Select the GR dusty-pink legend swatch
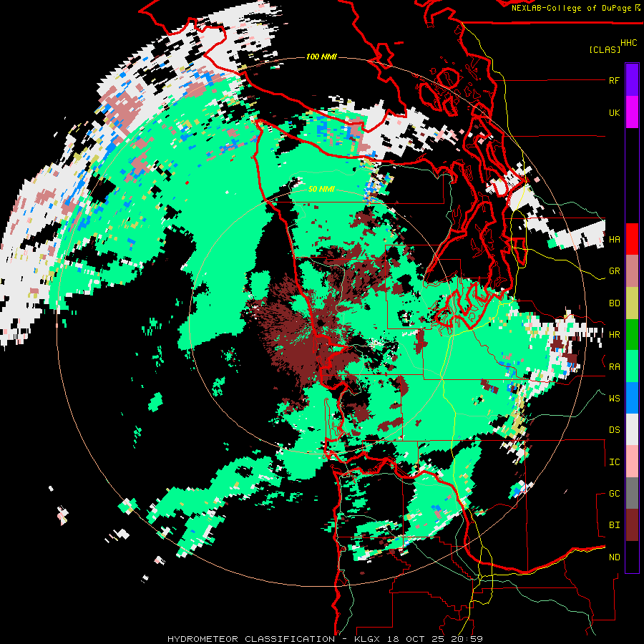Viewport: 644px width, 644px height. point(632,270)
